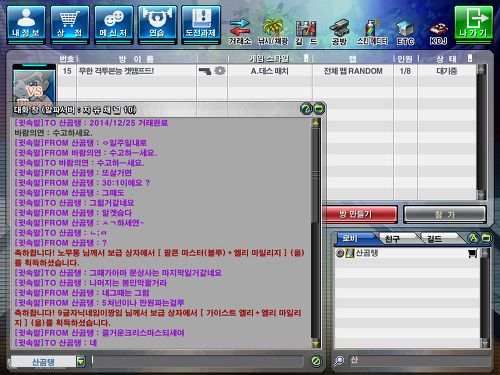
Task: Click the green A icon in lobby panel
Action: point(473,238)
